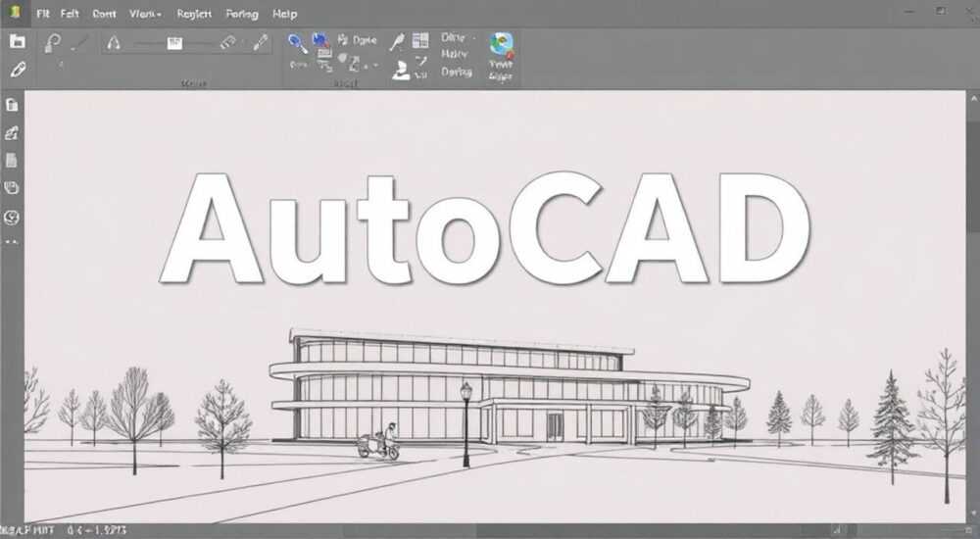Click the blue cursor icon beside magnifier
This screenshot has height=539, width=980.
321,41
